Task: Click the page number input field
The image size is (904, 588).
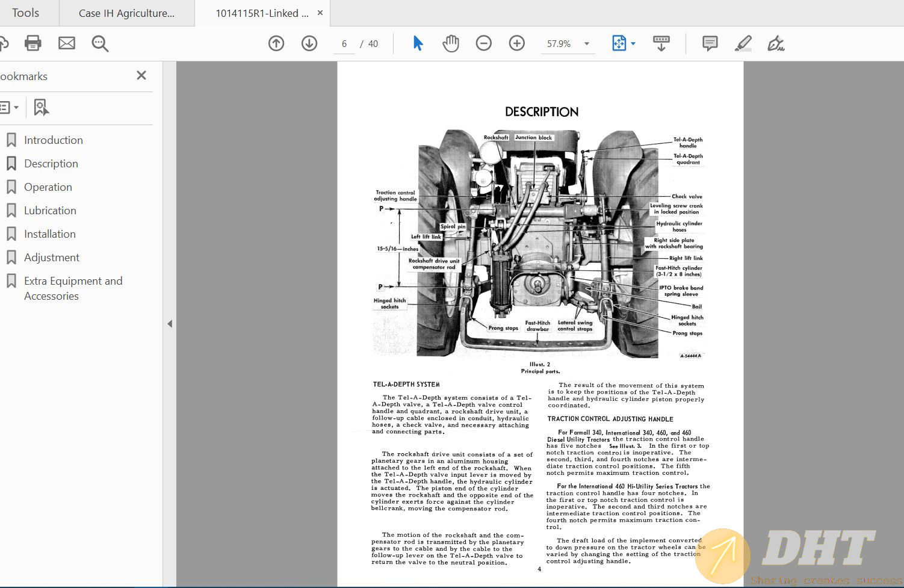Action: (x=344, y=44)
